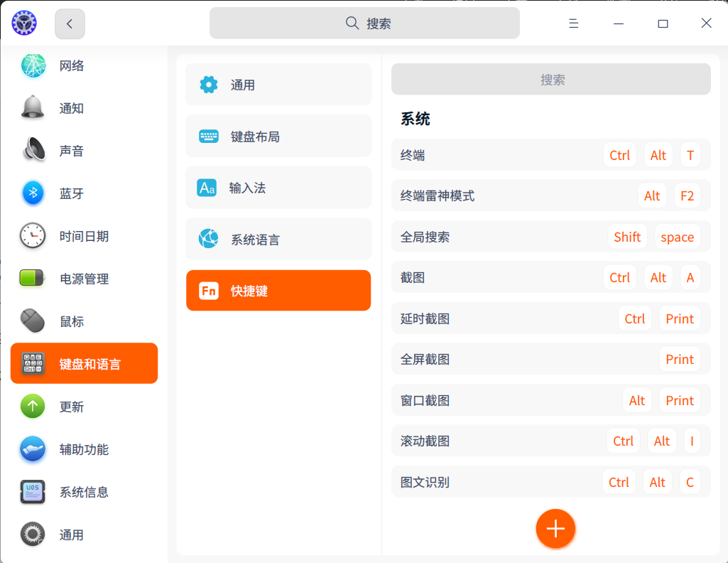Viewport: 728px width, 563px height.
Task: Click space key of 全局搜索
Action: point(677,237)
